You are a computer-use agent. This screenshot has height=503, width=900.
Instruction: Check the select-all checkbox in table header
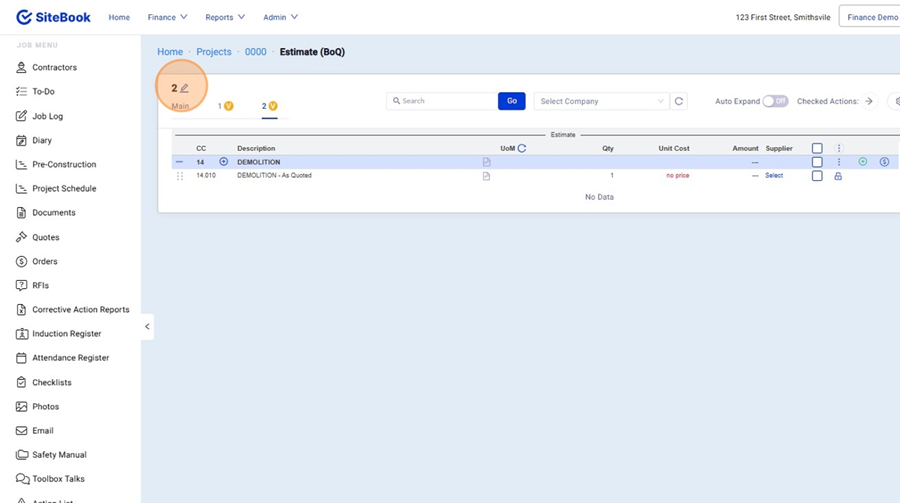(x=817, y=148)
